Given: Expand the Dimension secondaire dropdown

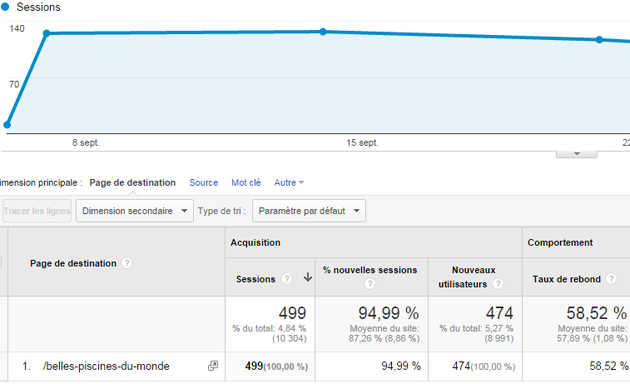Looking at the screenshot, I should pos(135,211).
